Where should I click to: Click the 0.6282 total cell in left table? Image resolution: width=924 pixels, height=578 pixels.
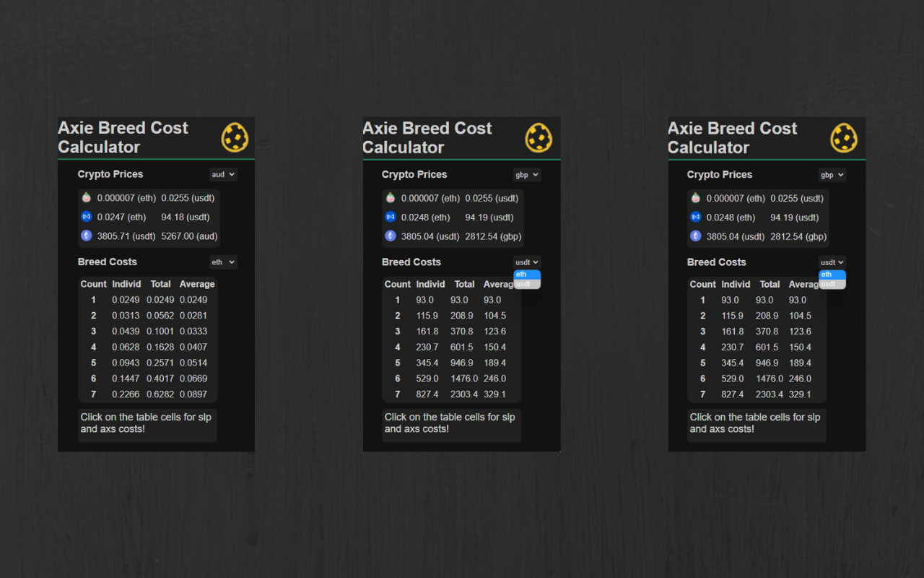pyautogui.click(x=160, y=394)
